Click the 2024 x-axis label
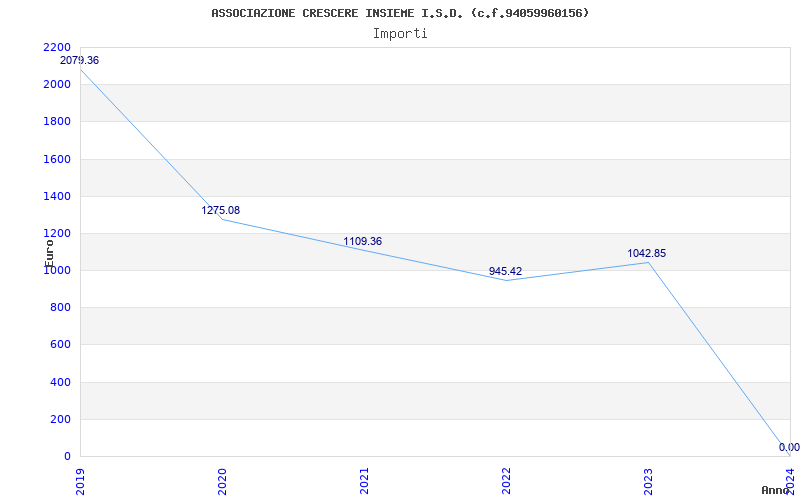Image resolution: width=800 pixels, height=500 pixels. coord(790,481)
